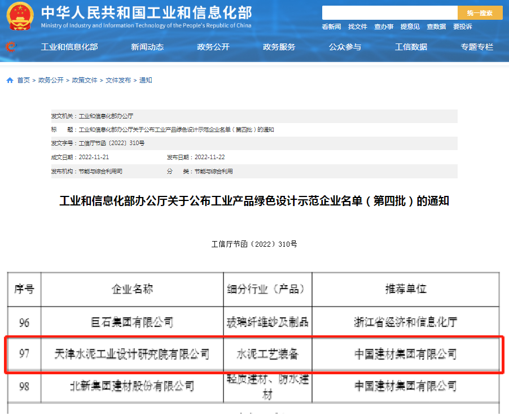Open the 找文件 quick link
Image resolution: width=509 pixels, height=420 pixels.
click(358, 27)
